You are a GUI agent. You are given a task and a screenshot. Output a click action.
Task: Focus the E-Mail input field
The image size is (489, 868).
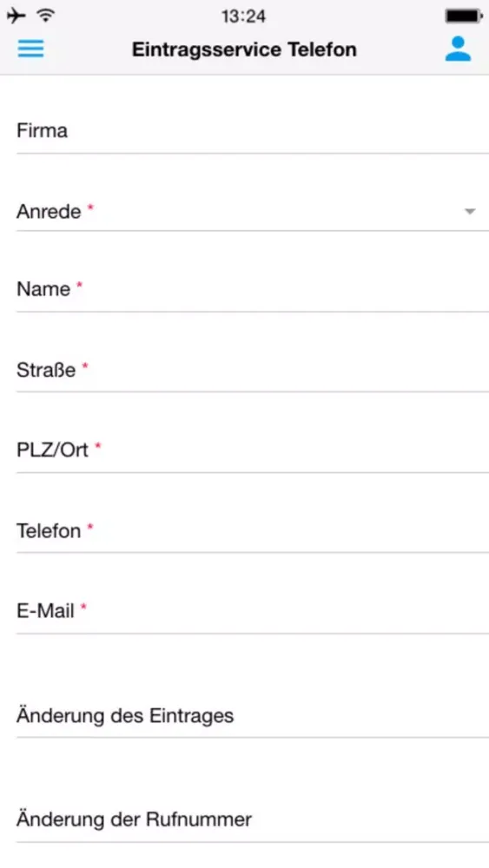253,611
